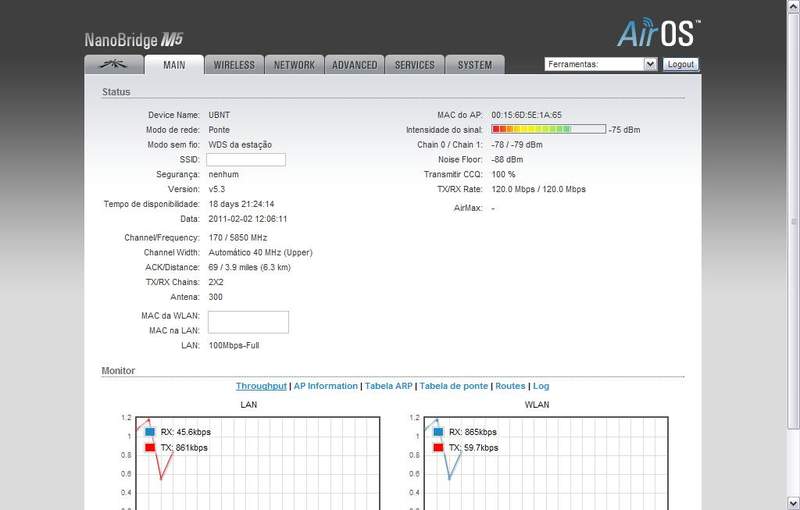View the Tabela de ponte link
The width and height of the screenshot is (800, 510).
(x=454, y=386)
